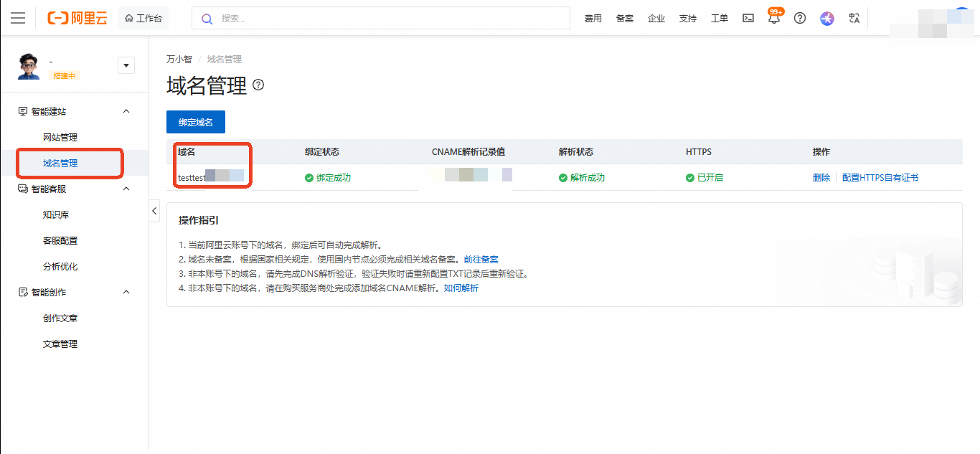Collapse the 智能创作 section

click(126, 292)
